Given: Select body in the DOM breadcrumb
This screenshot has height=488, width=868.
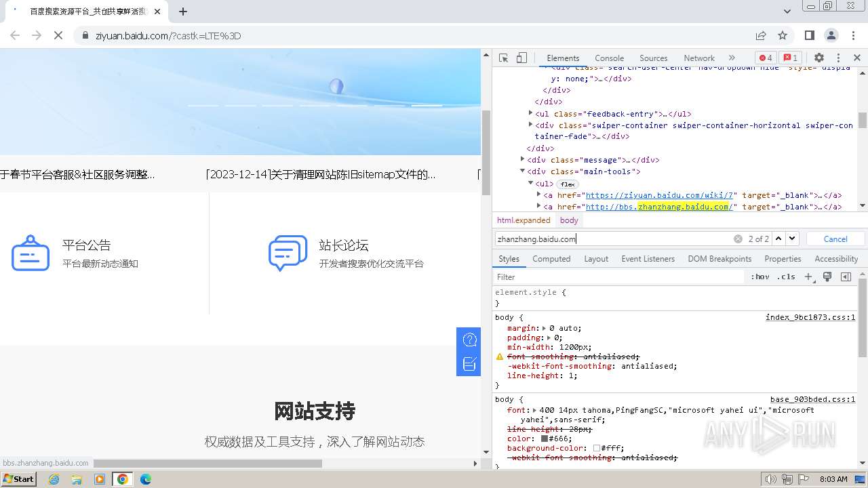Looking at the screenshot, I should click(569, 220).
